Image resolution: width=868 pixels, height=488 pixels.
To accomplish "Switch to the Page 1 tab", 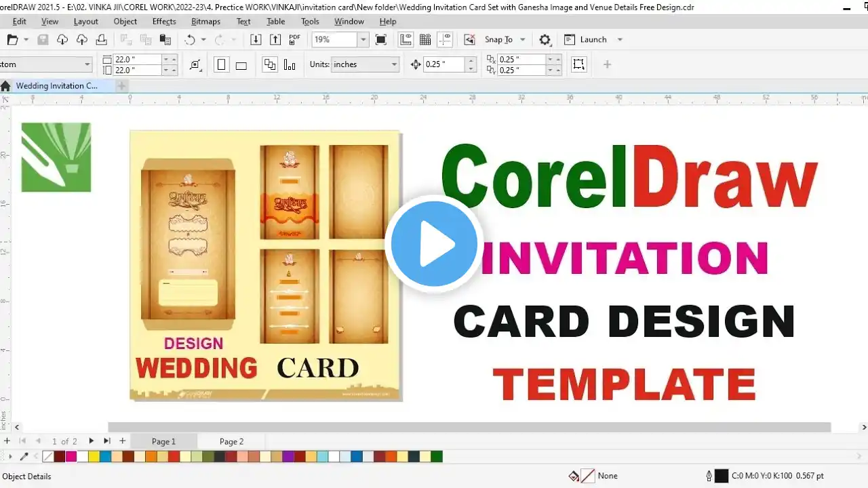I will click(163, 441).
